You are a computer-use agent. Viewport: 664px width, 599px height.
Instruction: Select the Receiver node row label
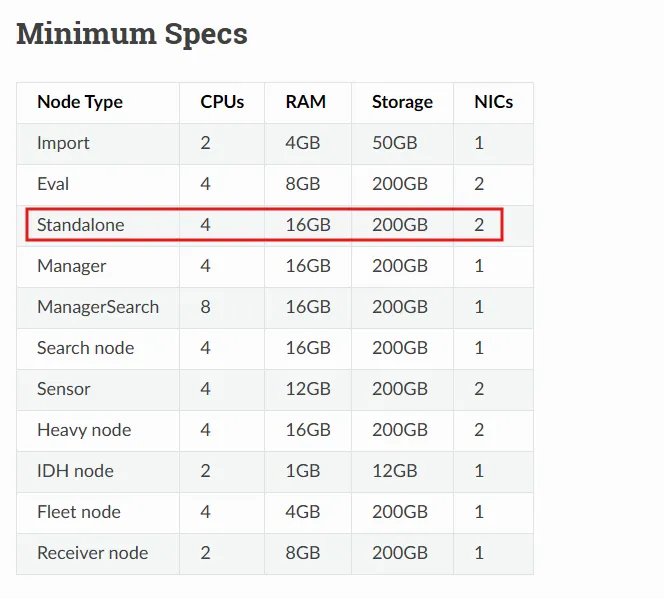point(92,553)
